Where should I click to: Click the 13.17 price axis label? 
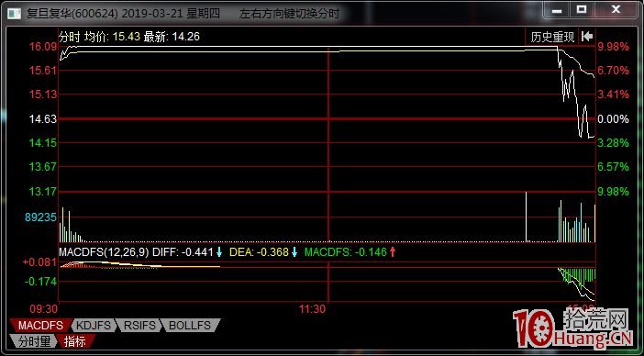(x=43, y=192)
